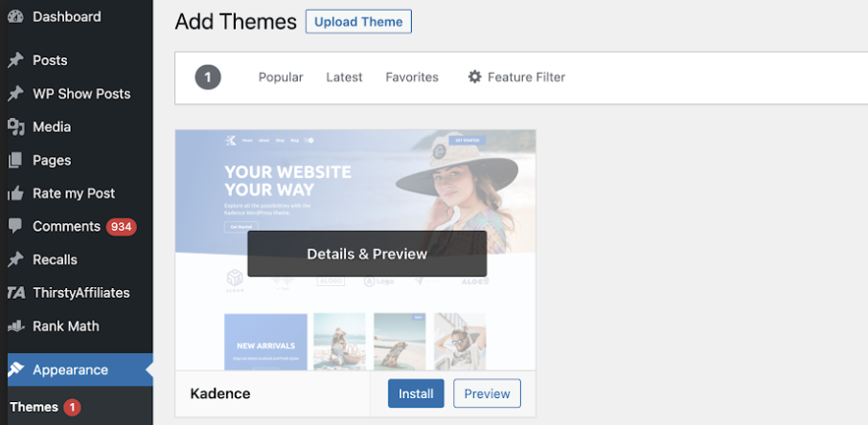The image size is (868, 425).
Task: Click the Details & Preview overlay button
Action: click(x=367, y=254)
